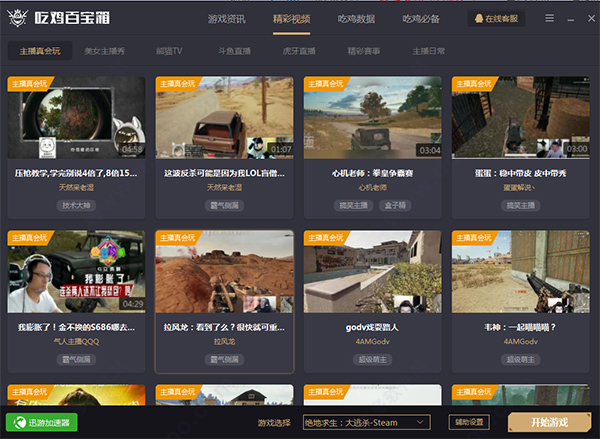Open video title 拉风龙：看到了么
Screen dimensions: 600x439
(x=224, y=327)
